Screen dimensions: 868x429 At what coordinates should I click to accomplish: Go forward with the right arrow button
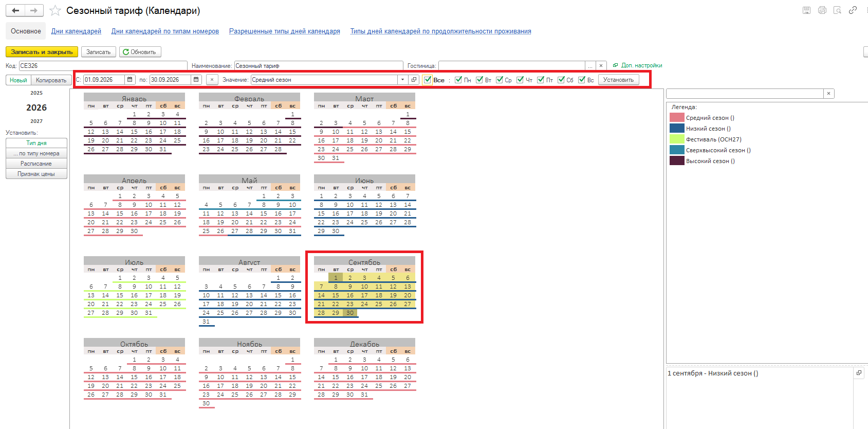34,10
